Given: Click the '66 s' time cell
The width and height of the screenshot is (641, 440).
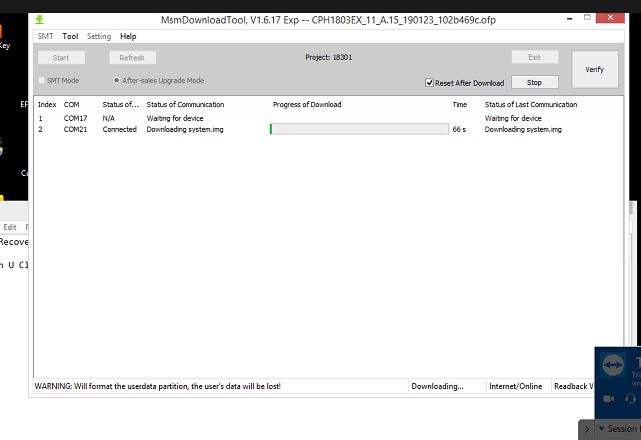Looking at the screenshot, I should (x=459, y=129).
